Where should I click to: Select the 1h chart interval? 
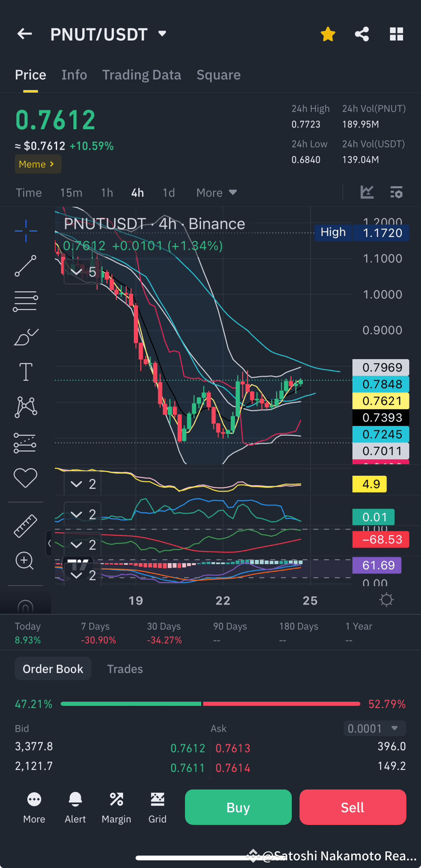click(x=107, y=193)
